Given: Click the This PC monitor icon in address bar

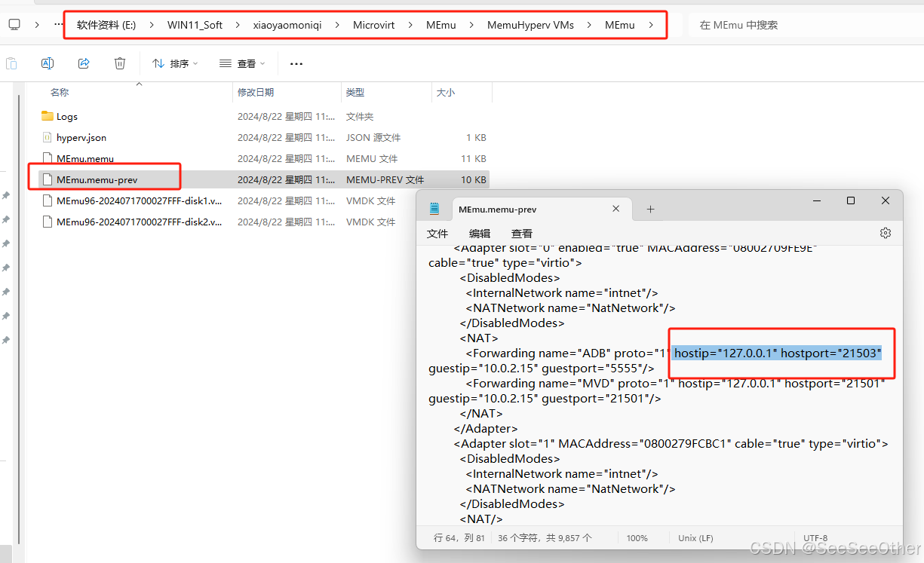Looking at the screenshot, I should (x=14, y=25).
